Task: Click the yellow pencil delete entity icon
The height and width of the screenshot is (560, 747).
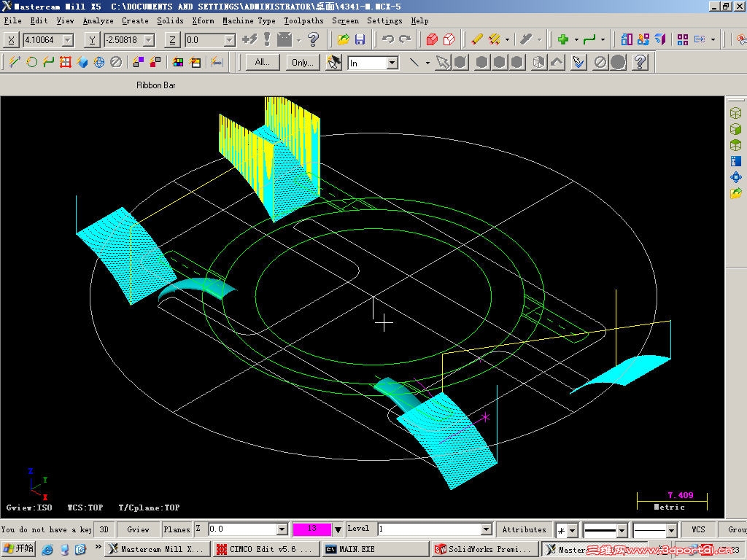Action: [x=477, y=39]
